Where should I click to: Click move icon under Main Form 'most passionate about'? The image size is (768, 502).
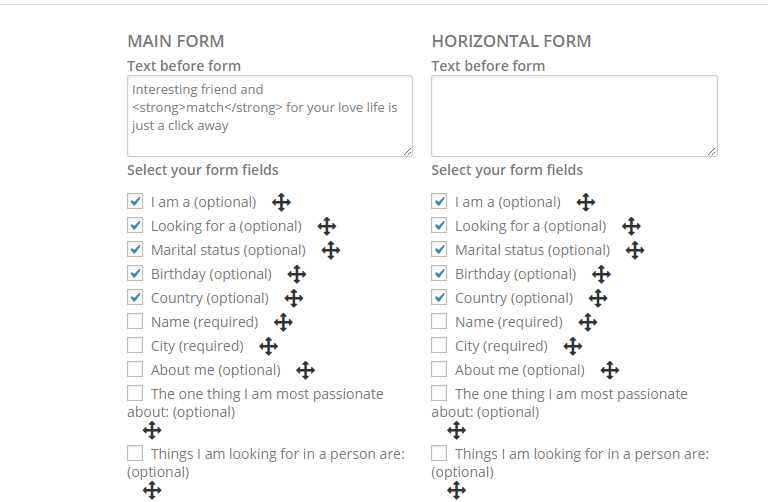[152, 431]
